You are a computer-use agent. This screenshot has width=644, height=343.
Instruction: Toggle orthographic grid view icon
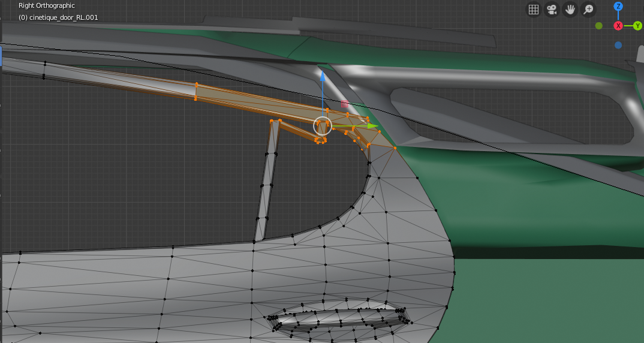pos(534,10)
